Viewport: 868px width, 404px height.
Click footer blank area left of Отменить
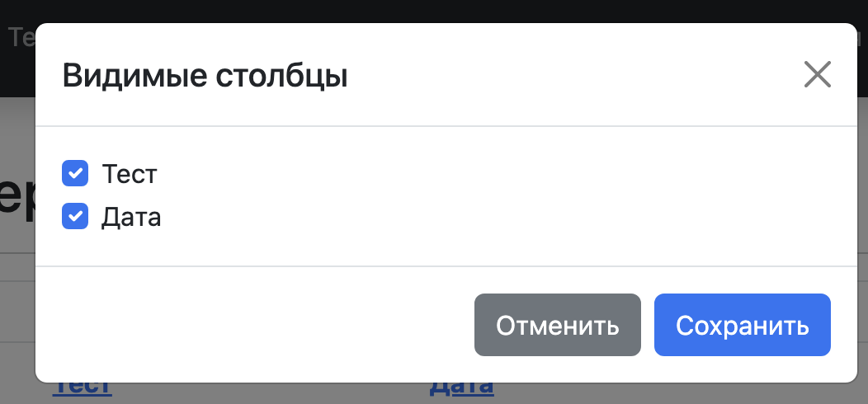click(248, 325)
